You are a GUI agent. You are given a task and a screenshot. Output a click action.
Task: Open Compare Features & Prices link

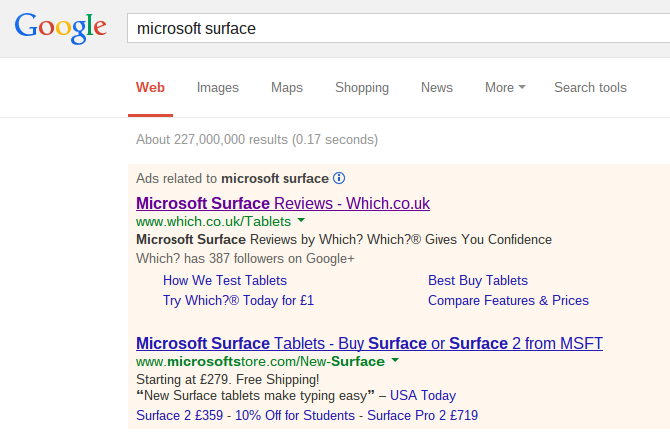coord(508,300)
